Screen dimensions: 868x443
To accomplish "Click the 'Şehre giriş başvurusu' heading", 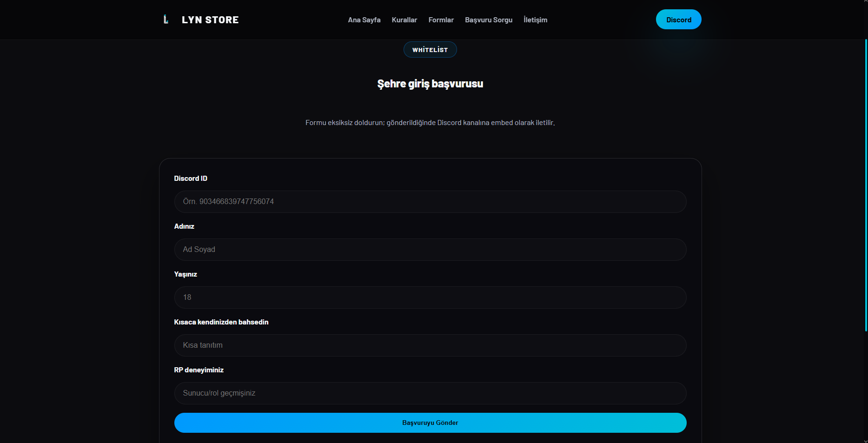I will (430, 84).
